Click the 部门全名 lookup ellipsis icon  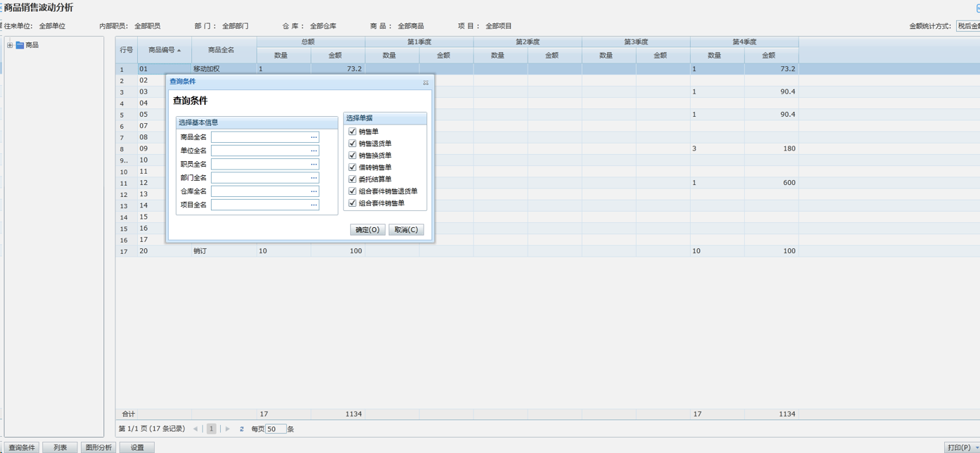[314, 178]
